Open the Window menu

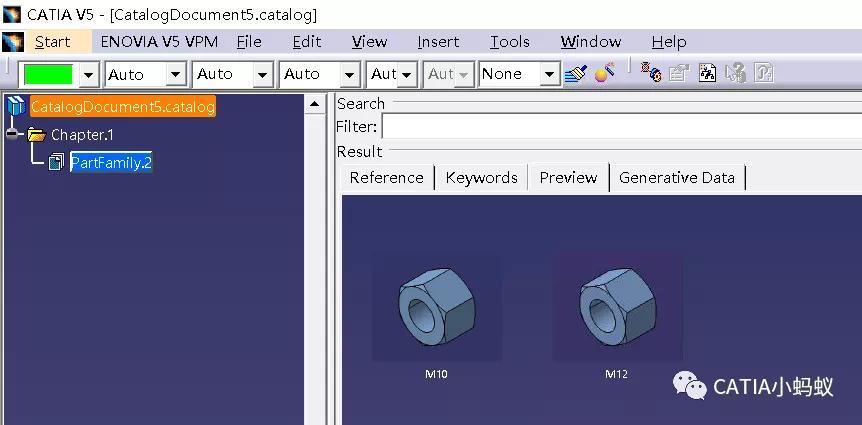(x=591, y=42)
